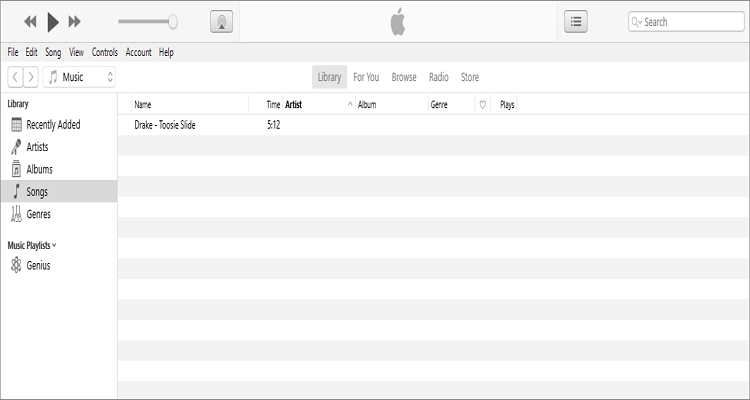Sort by the Genre column header

[x=452, y=104]
